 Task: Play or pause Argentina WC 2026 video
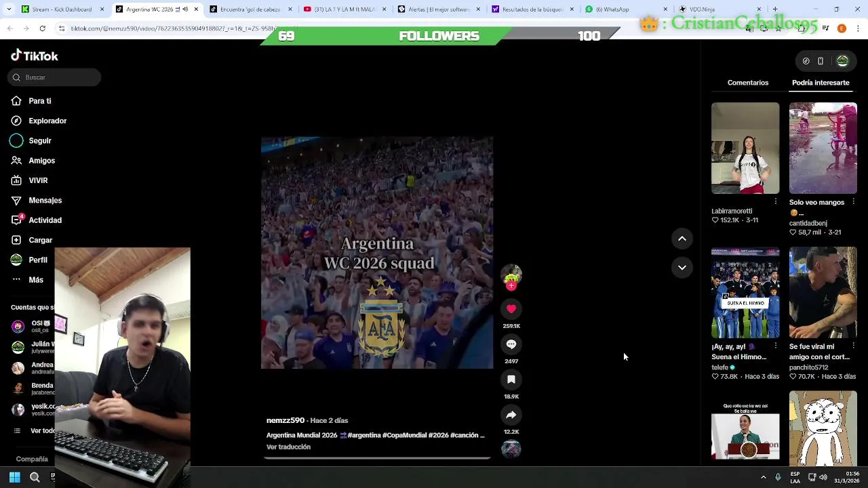[377, 253]
